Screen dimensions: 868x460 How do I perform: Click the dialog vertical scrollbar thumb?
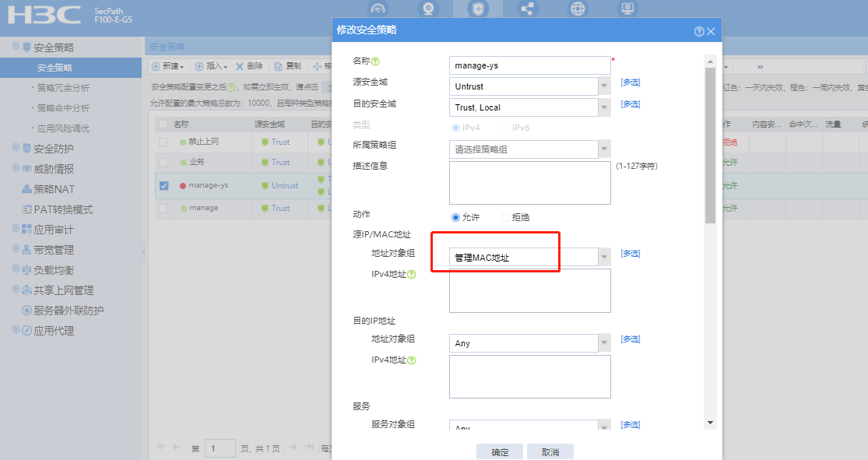[x=710, y=146]
